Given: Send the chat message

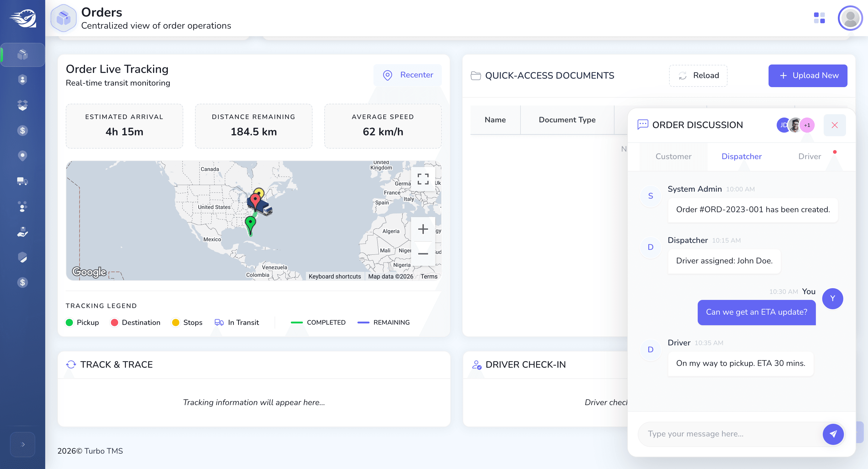Looking at the screenshot, I should 833,434.
